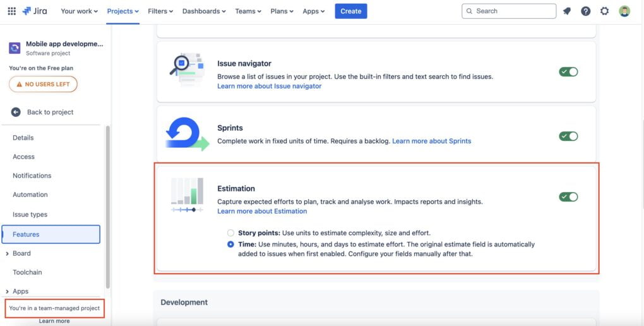Click Learn more under team-managed project
This screenshot has height=326, width=644.
pos(54,321)
